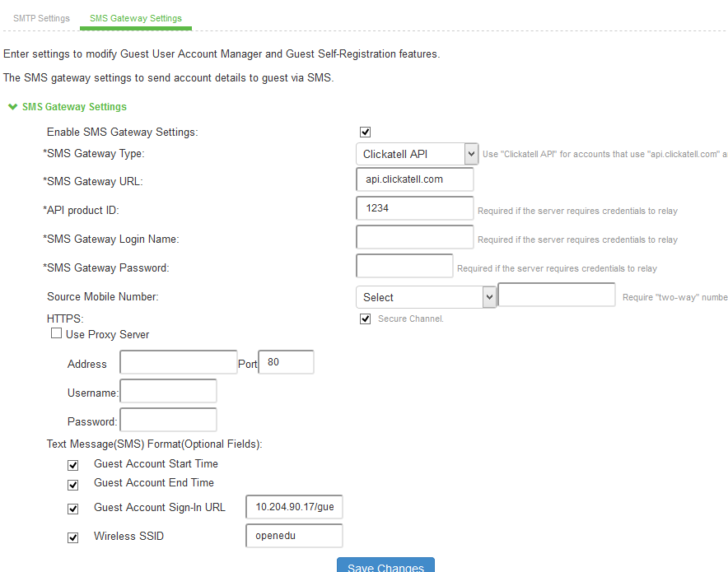728x572 pixels.
Task: Open the SMS Gateway Type dropdown
Action: pos(417,154)
